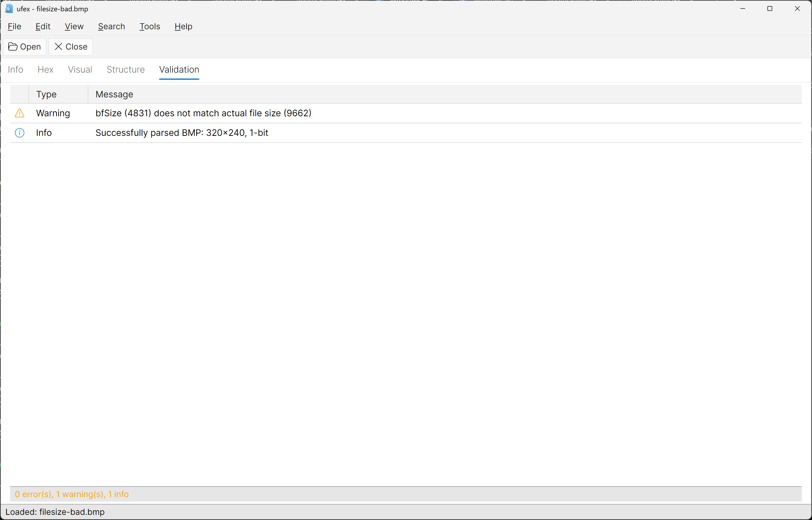Open the Edit menu
The width and height of the screenshot is (812, 520).
[x=43, y=26]
